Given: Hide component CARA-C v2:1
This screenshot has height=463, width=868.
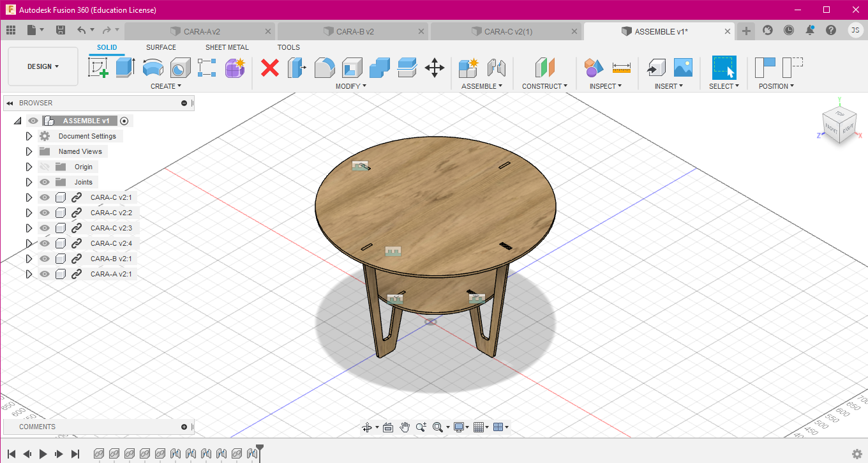Looking at the screenshot, I should (45, 197).
